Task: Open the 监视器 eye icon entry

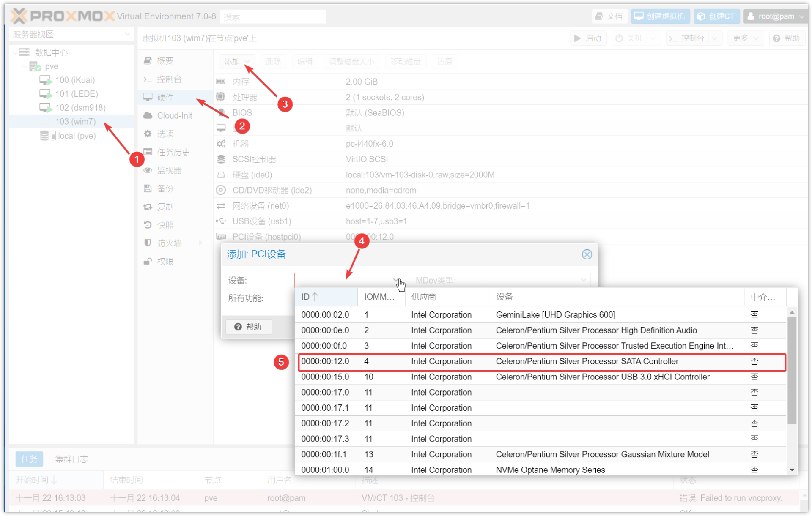Action: [x=148, y=170]
